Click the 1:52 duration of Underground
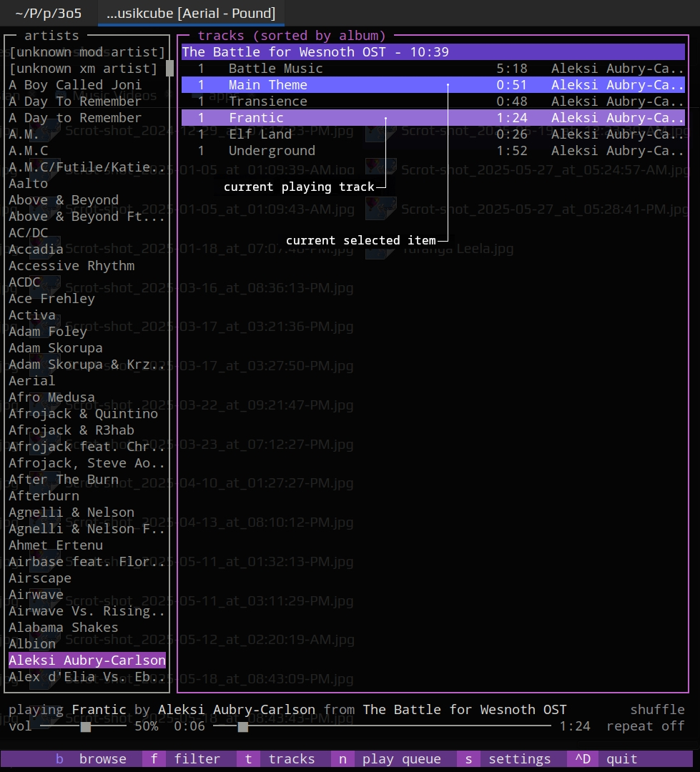Image resolution: width=700 pixels, height=772 pixels. 512,151
